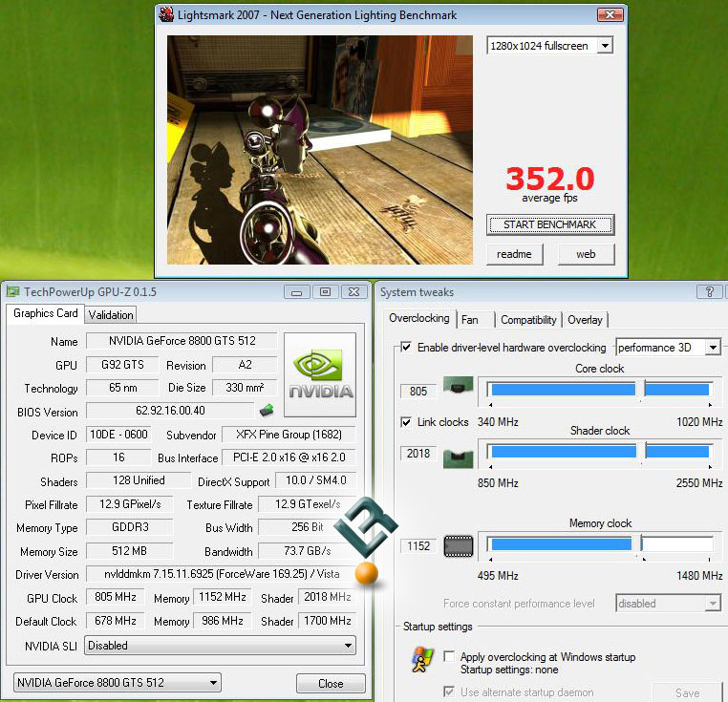Open the Compatibility tab
The width and height of the screenshot is (728, 702).
point(528,320)
